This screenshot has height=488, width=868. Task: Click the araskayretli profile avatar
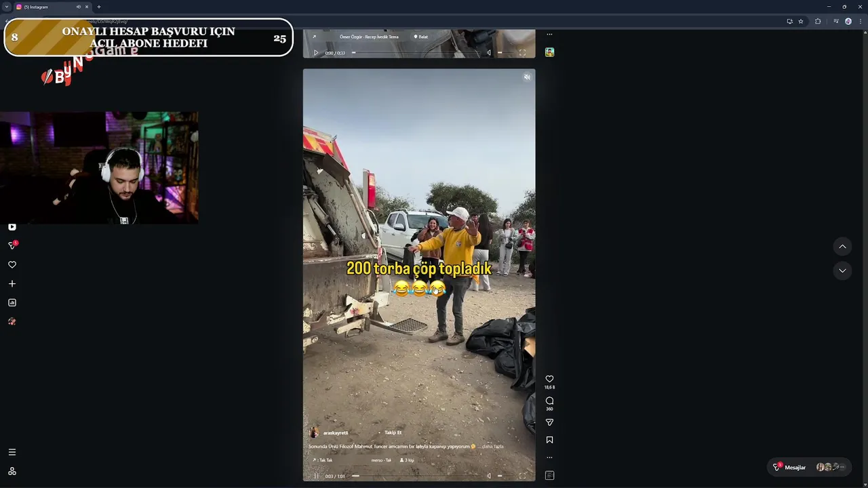(314, 432)
